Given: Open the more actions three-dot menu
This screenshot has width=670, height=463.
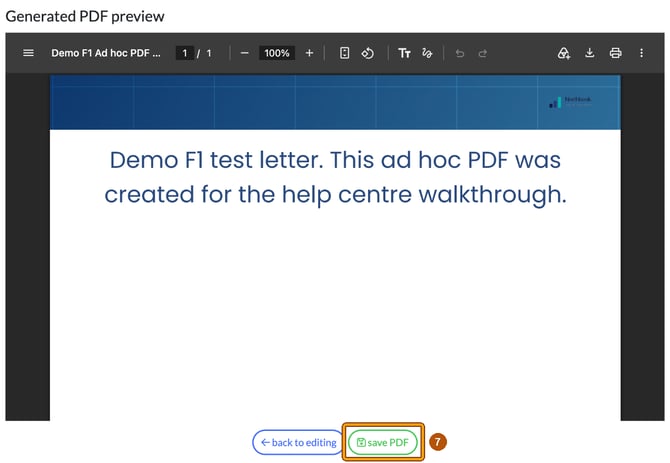Looking at the screenshot, I should [641, 53].
